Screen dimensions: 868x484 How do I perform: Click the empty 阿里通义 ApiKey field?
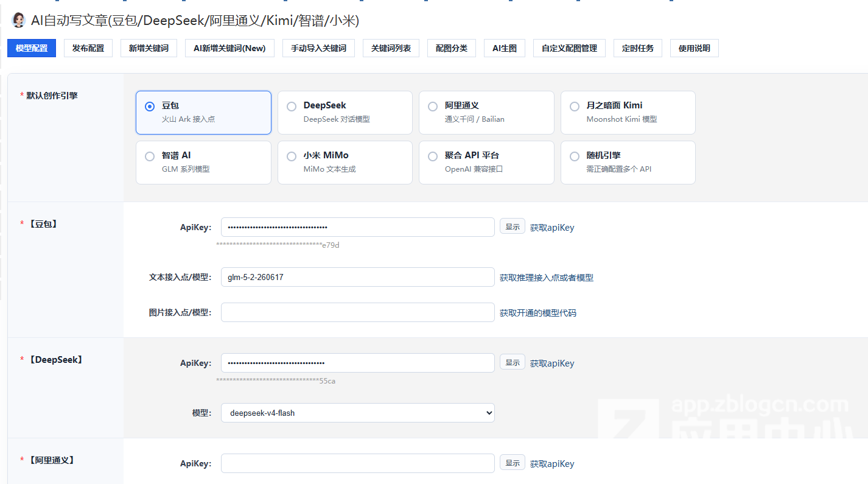tap(358, 463)
